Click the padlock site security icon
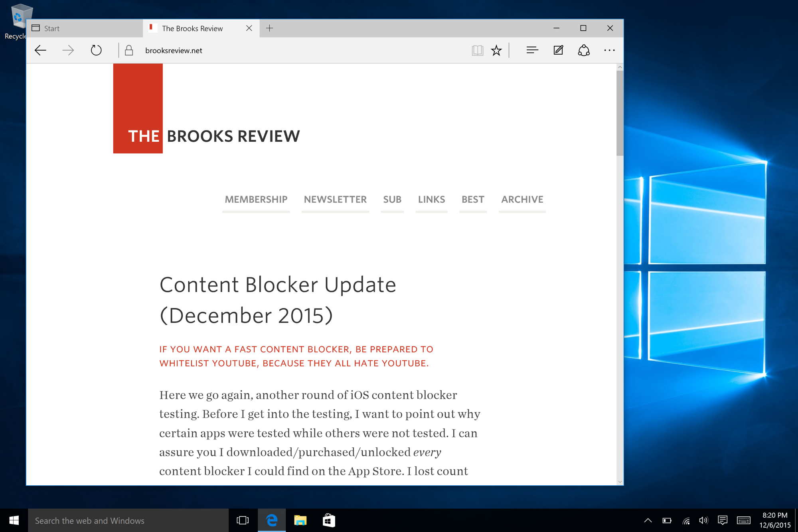The height and width of the screenshot is (532, 798). (x=129, y=50)
